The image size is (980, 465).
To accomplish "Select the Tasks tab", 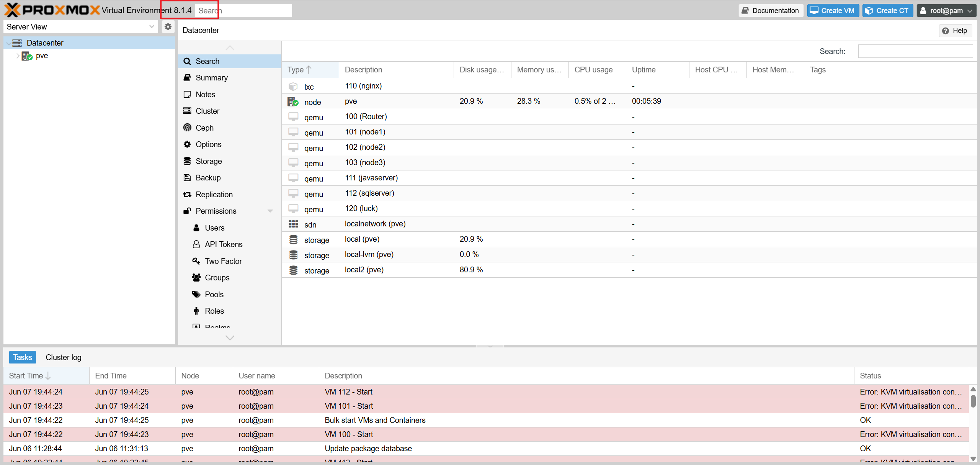I will [23, 357].
